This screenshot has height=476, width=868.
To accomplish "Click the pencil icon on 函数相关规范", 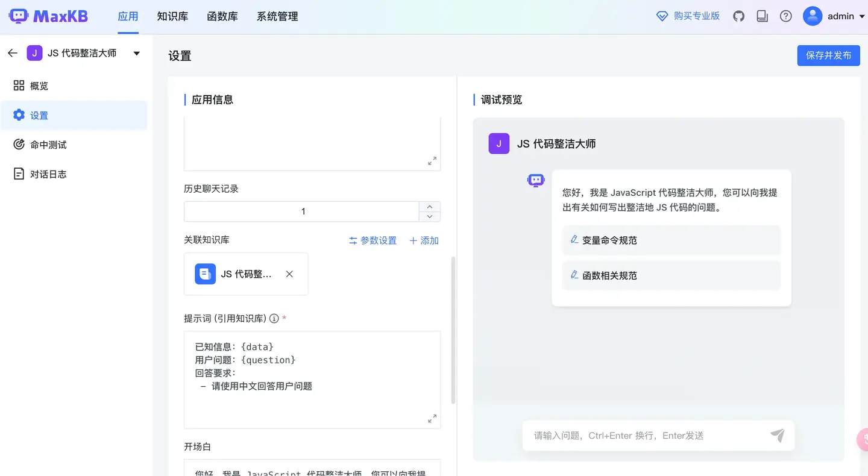I will coord(573,275).
